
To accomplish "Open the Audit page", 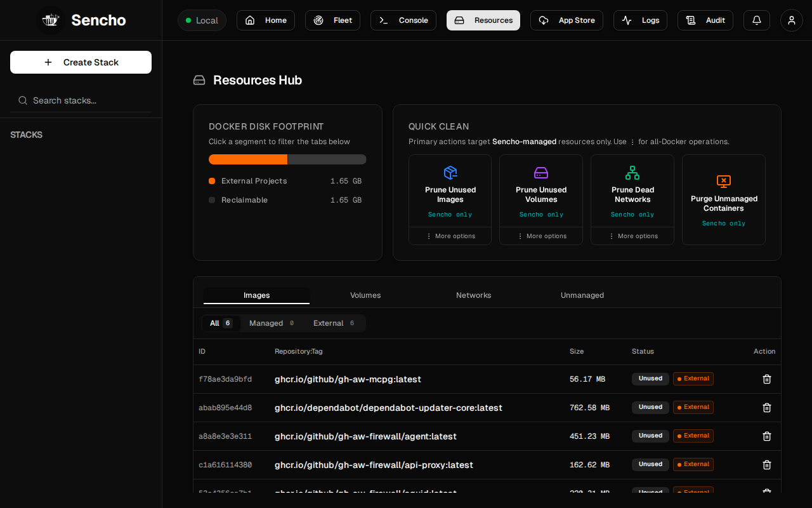I will [705, 20].
